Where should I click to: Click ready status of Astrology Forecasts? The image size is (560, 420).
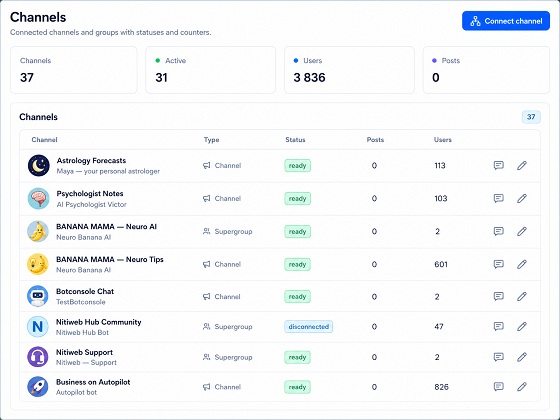(x=298, y=165)
